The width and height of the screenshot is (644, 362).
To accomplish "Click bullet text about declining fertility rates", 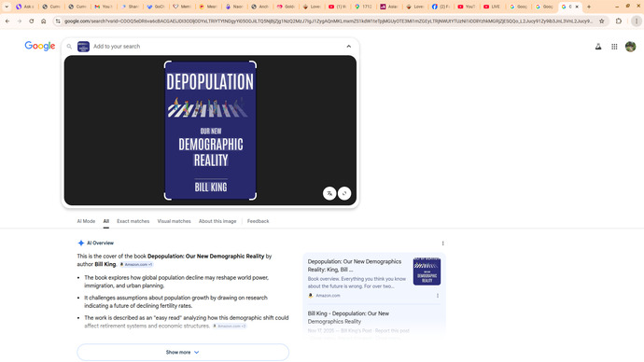I will [x=175, y=301].
